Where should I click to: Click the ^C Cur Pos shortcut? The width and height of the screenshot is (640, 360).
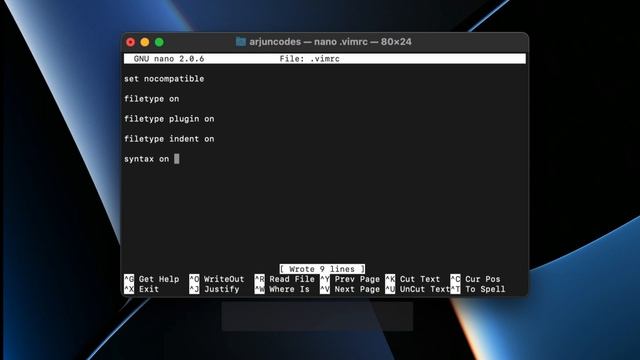tap(476, 279)
